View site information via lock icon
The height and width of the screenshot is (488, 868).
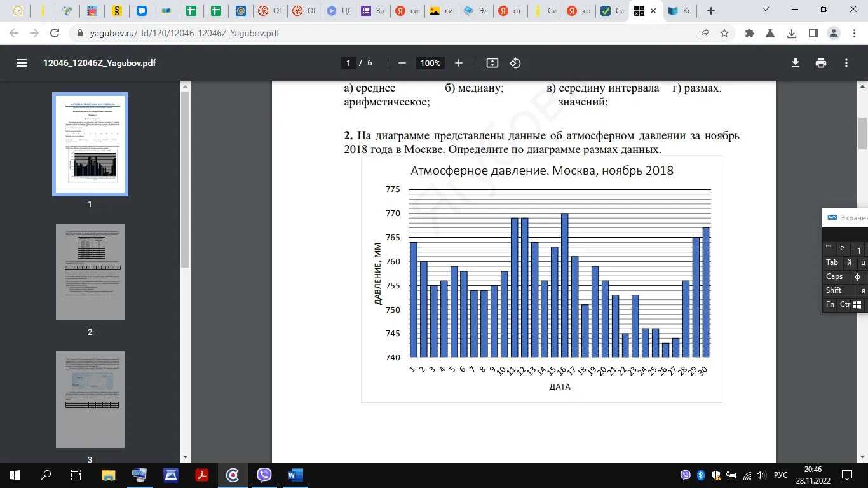coord(80,33)
